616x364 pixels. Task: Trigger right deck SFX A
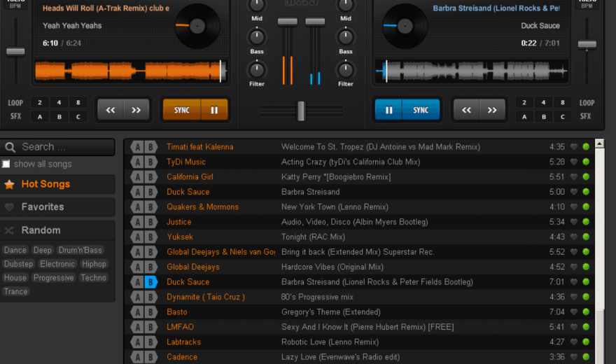524,117
